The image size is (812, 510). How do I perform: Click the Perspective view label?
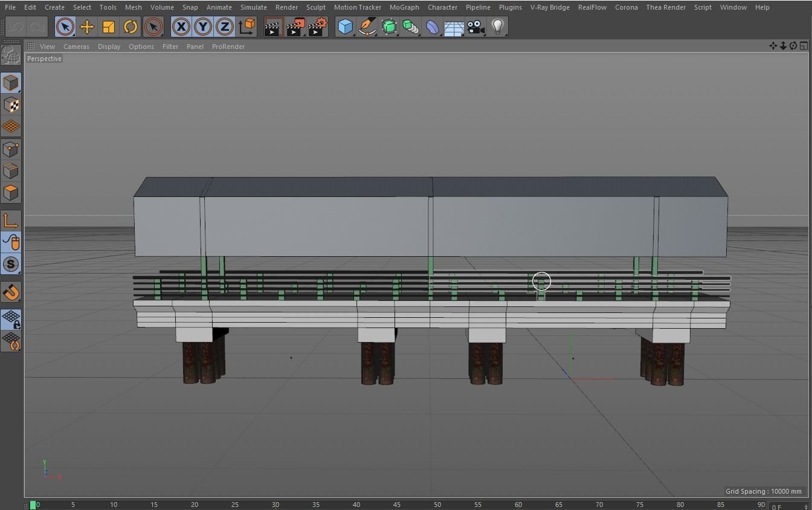tap(44, 59)
